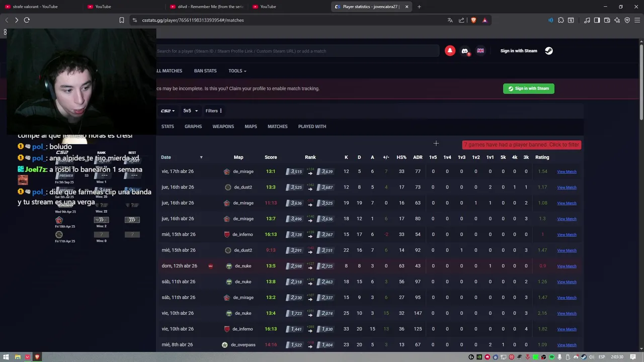Toggle the browser sidebar panel icon
Image resolution: width=644 pixels, height=362 pixels.
pos(597,20)
